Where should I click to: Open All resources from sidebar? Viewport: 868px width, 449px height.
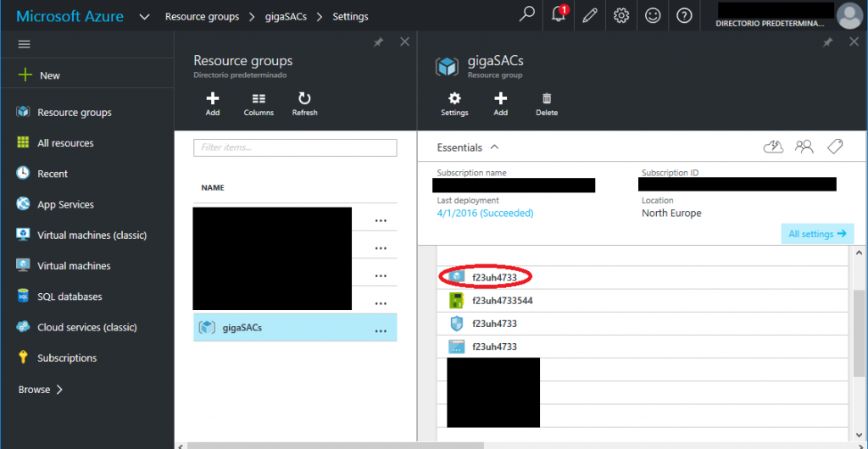coord(65,143)
